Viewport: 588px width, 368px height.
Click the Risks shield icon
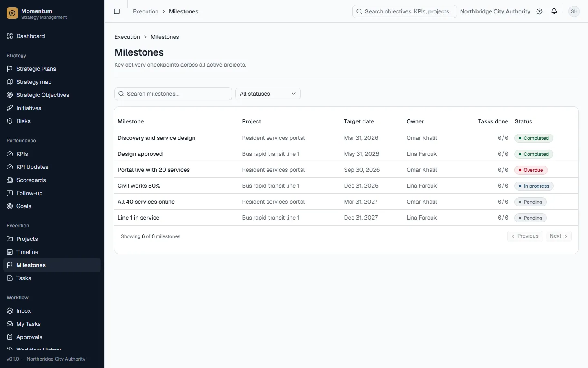coord(10,121)
